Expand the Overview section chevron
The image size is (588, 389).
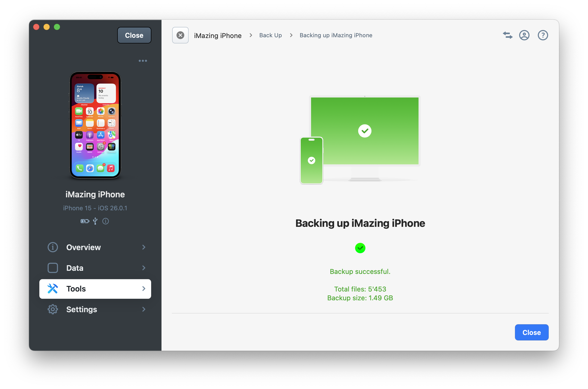point(144,247)
